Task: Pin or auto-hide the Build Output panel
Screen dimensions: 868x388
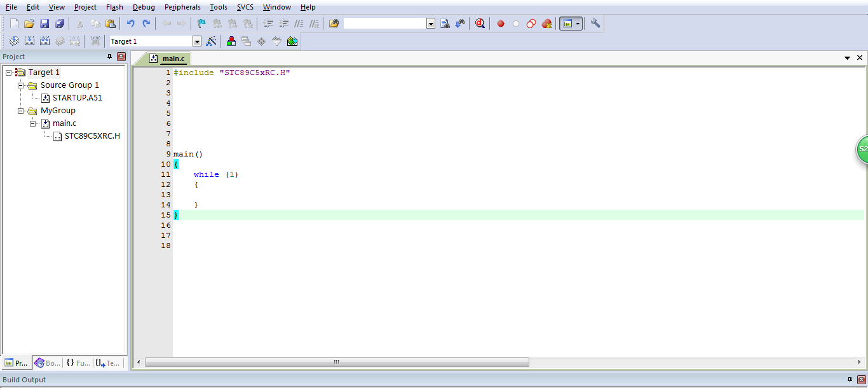Action: coord(850,380)
